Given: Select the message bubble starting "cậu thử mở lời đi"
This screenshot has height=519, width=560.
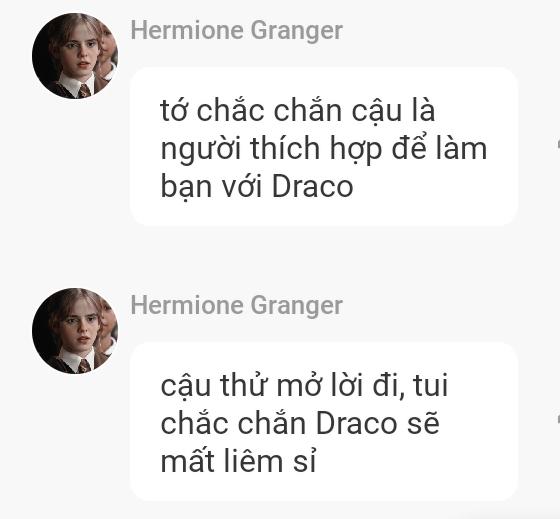Looking at the screenshot, I should 324,421.
